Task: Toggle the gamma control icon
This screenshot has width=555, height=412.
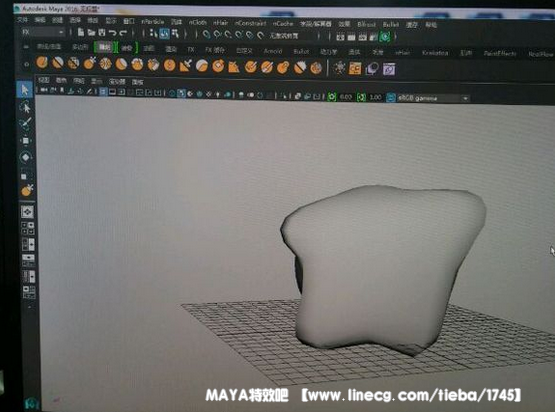Action: (x=361, y=97)
